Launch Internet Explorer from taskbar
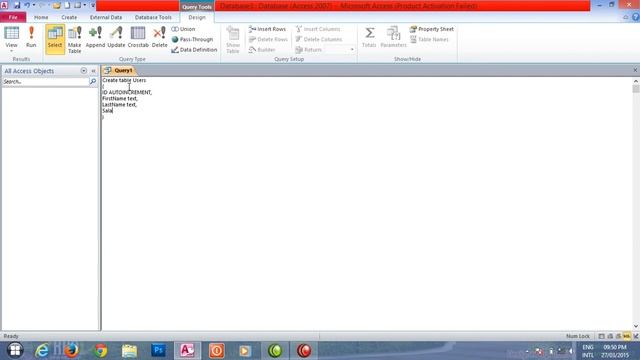Image resolution: width=640 pixels, height=360 pixels. point(42,350)
